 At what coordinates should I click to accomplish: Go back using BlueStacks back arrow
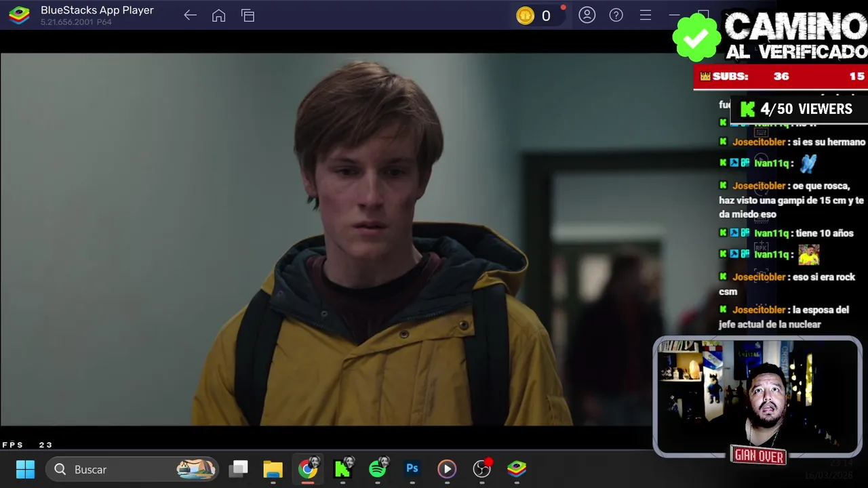pos(190,16)
